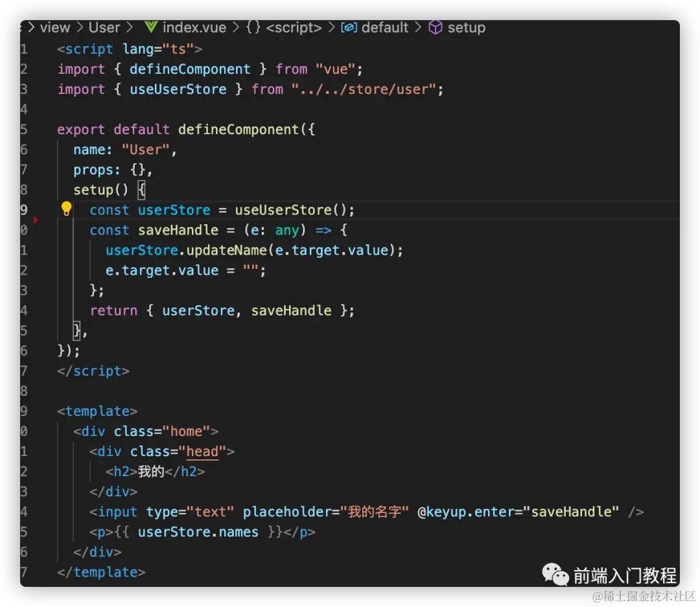Click the chevron before view breadcrumb
Image resolution: width=700 pixels, height=607 pixels.
(x=31, y=28)
